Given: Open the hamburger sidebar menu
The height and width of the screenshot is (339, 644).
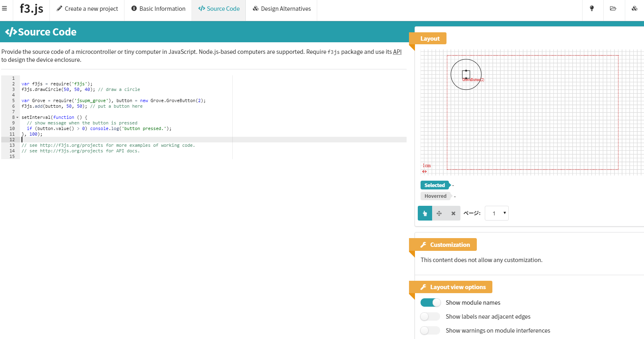Looking at the screenshot, I should [5, 8].
